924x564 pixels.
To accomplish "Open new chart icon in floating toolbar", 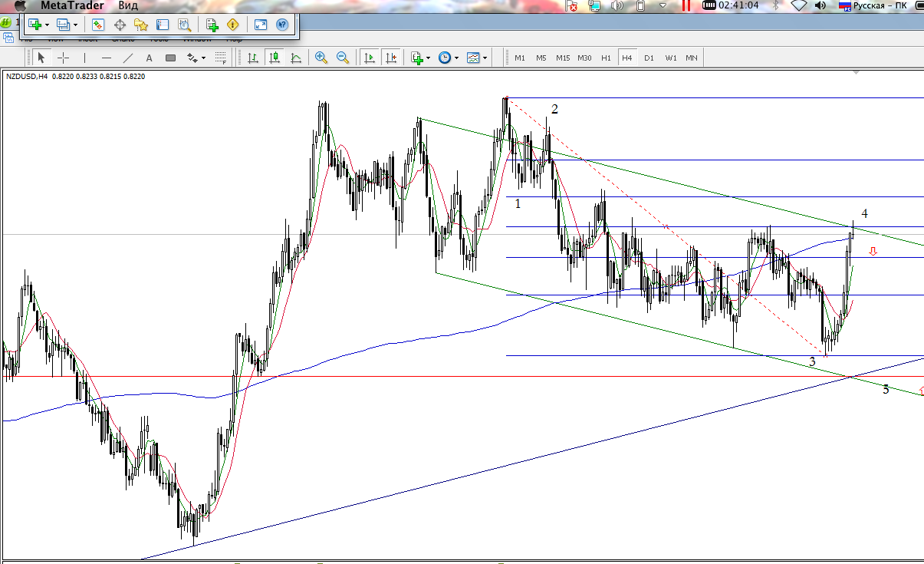I will pyautogui.click(x=34, y=25).
